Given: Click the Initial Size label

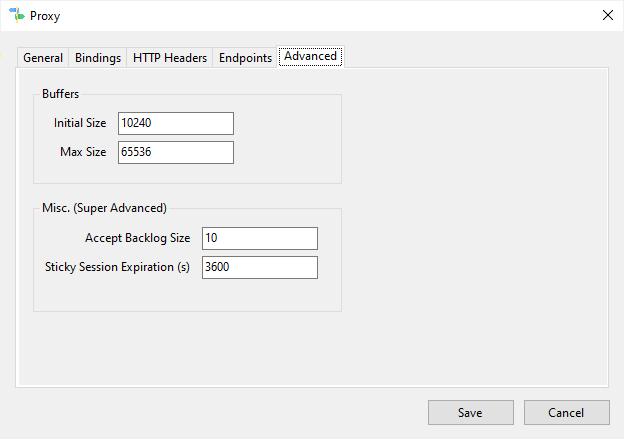Looking at the screenshot, I should 80,123.
